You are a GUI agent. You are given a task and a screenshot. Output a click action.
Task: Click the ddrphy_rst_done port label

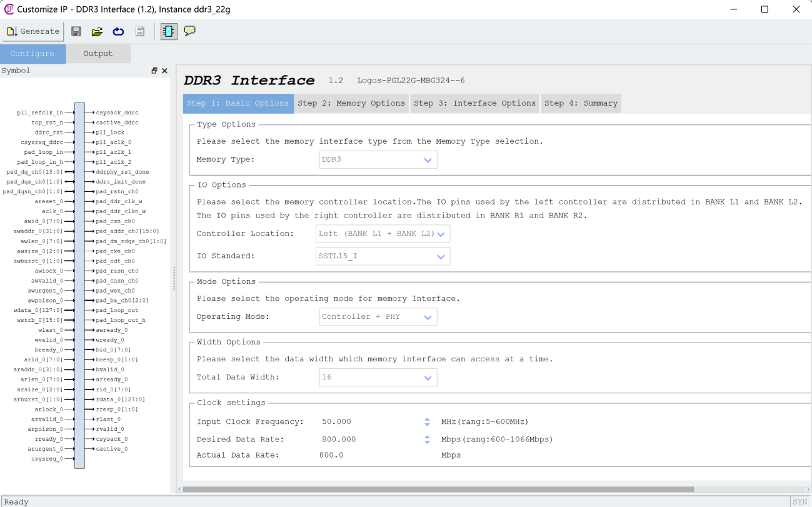(123, 172)
